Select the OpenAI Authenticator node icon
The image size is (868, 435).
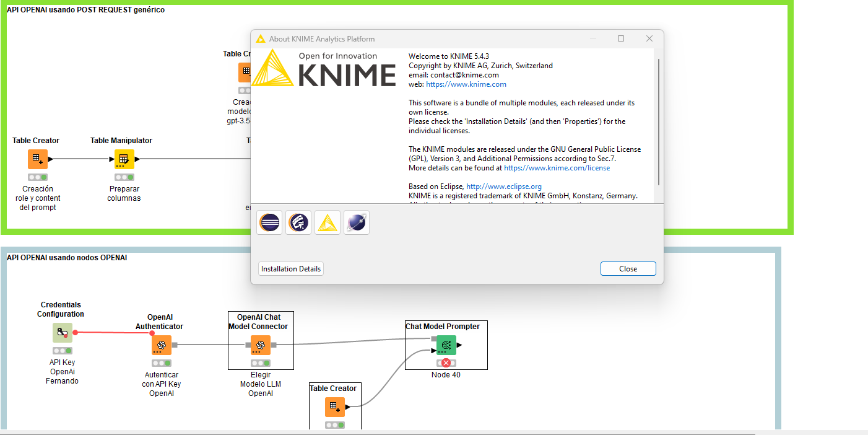click(x=161, y=345)
